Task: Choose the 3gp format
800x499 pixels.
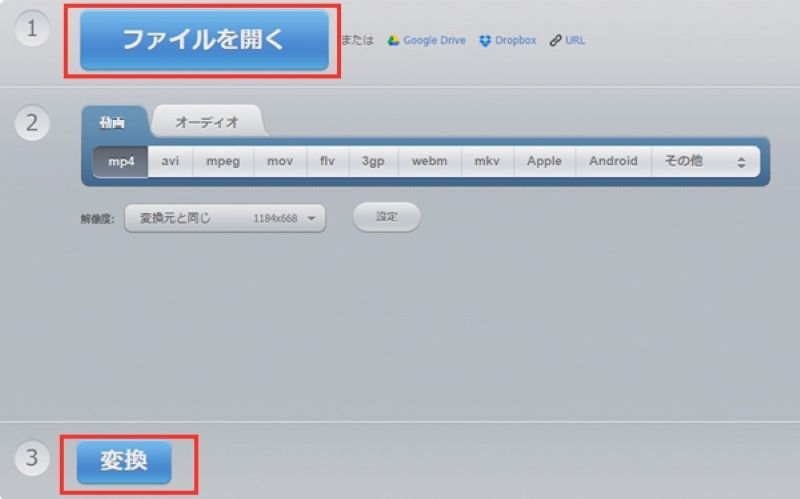Action: point(373,162)
